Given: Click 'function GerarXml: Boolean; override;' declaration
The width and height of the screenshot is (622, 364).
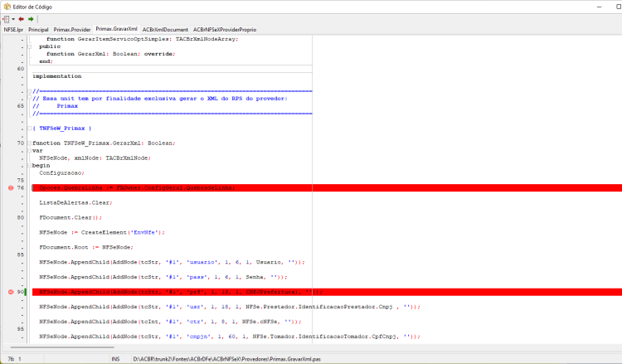Looking at the screenshot, I should (x=110, y=54).
